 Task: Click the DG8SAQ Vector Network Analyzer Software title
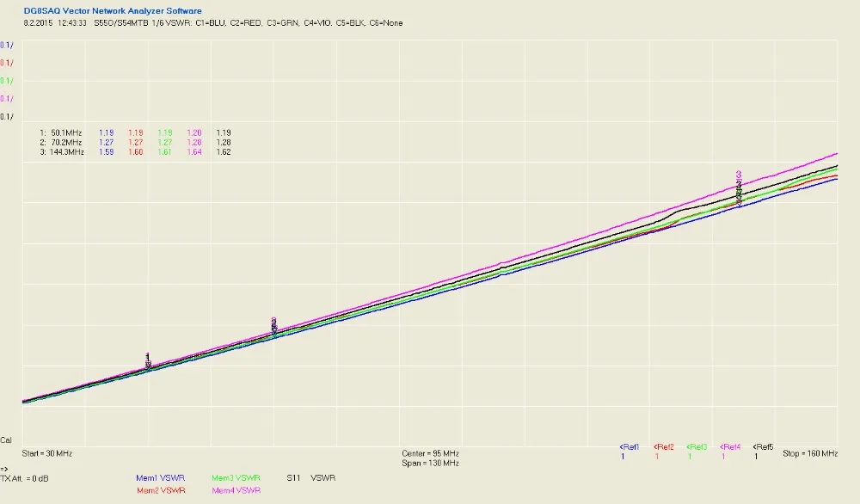click(x=113, y=11)
